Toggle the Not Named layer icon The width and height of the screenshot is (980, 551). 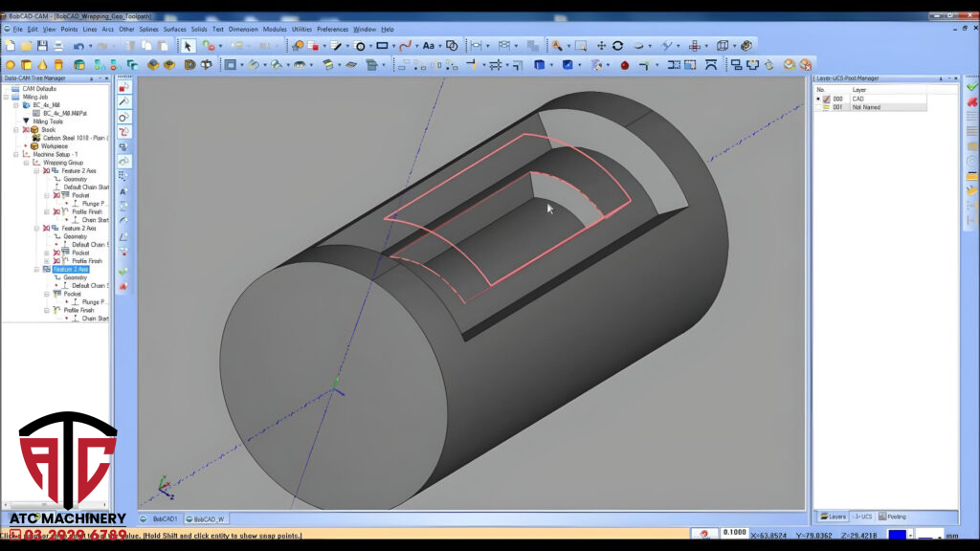tap(826, 107)
